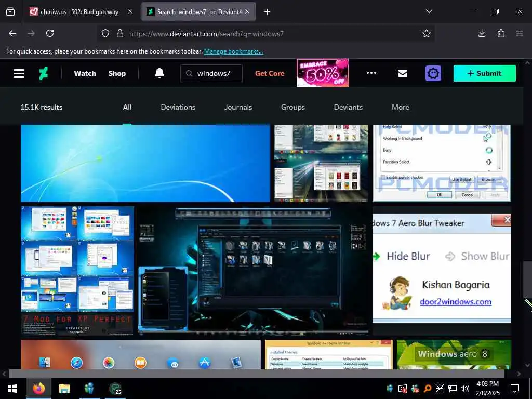The width and height of the screenshot is (532, 399).
Task: Open the Action Center notifications
Action: pos(515,389)
